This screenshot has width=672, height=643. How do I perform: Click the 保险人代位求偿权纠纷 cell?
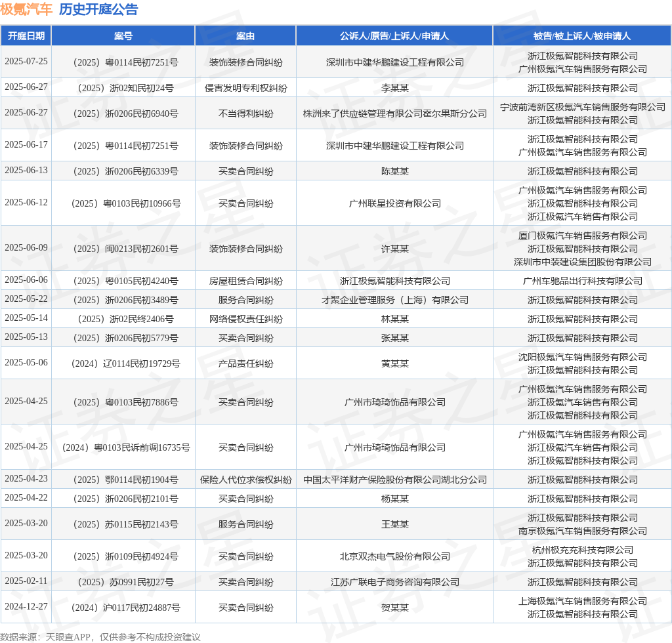(245, 480)
